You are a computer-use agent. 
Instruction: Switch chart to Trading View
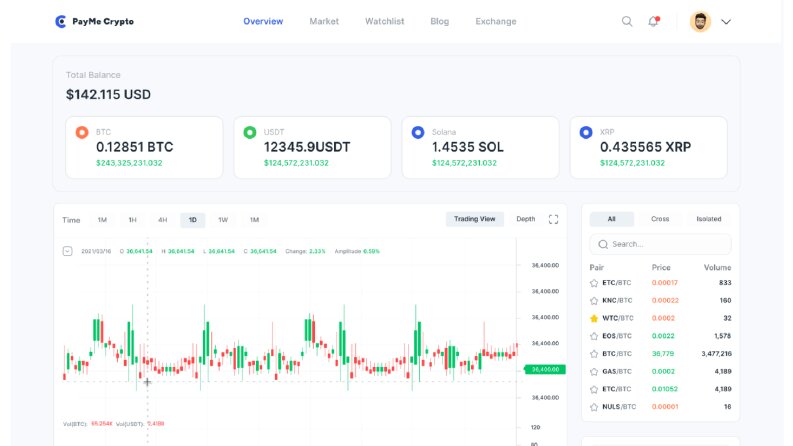click(474, 219)
